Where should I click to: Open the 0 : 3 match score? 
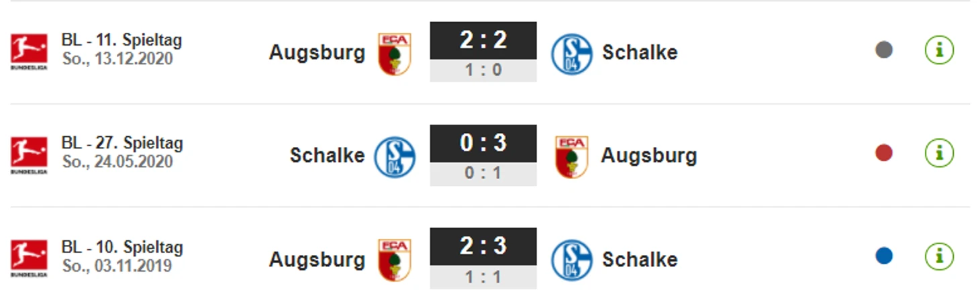[x=483, y=144]
